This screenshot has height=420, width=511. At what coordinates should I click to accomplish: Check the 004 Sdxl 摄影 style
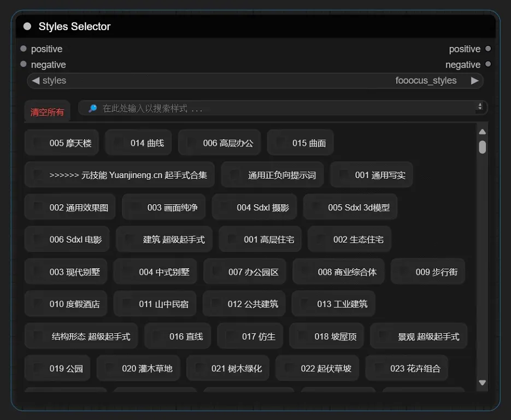[225, 207]
